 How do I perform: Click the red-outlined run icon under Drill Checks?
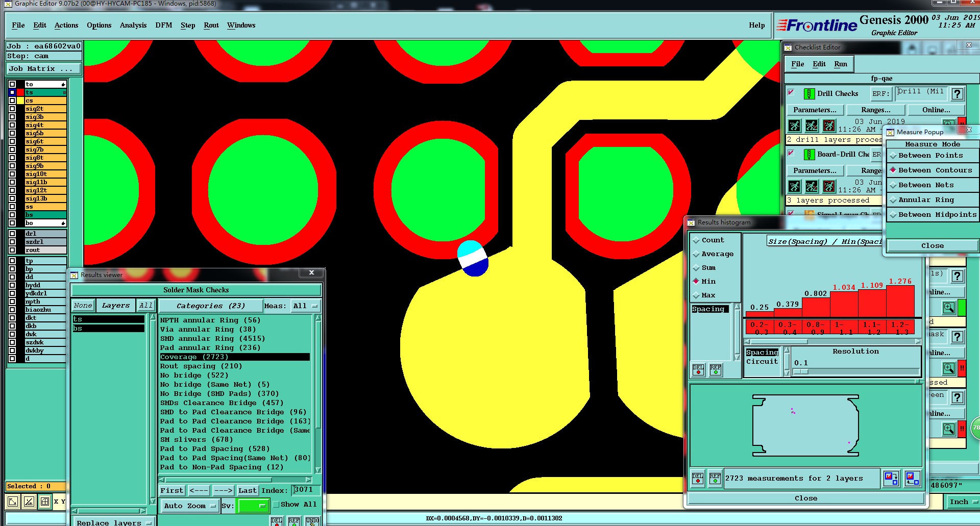tap(829, 126)
